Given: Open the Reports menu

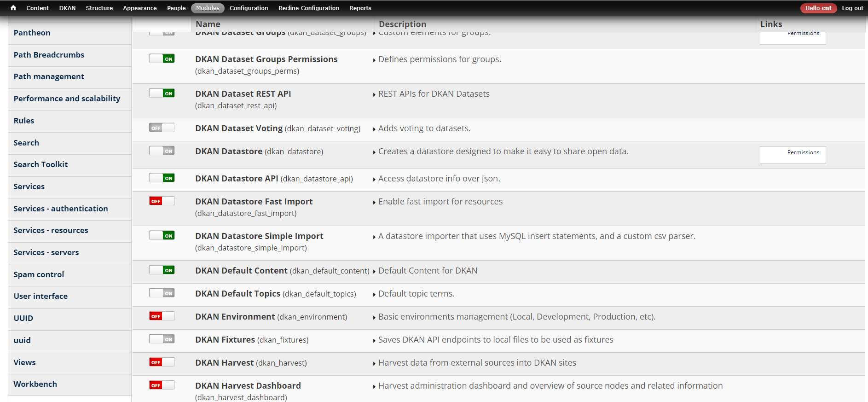Looking at the screenshot, I should pyautogui.click(x=360, y=8).
